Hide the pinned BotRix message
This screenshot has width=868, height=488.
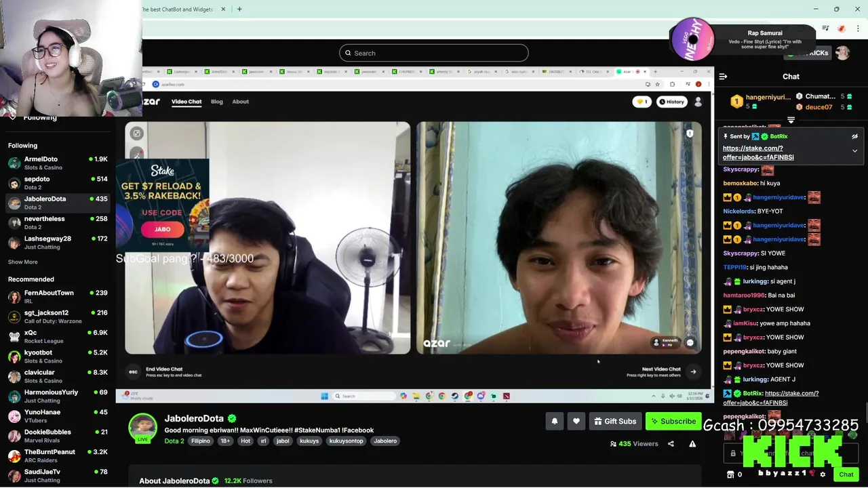tap(854, 136)
